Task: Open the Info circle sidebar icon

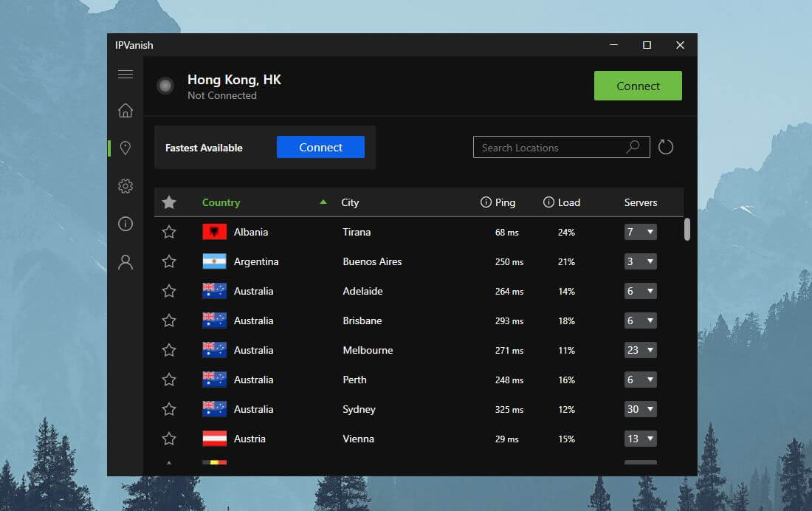Action: click(x=125, y=224)
